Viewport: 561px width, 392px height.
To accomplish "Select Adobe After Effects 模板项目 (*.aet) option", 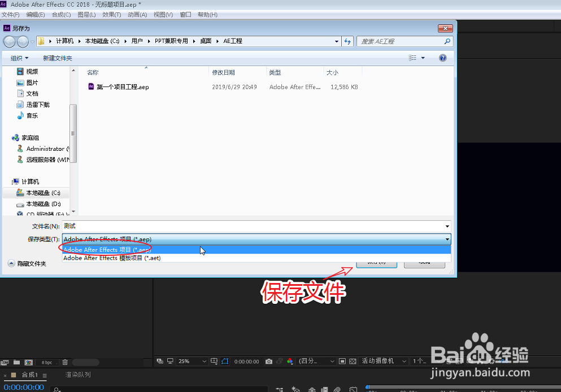I will (256, 258).
